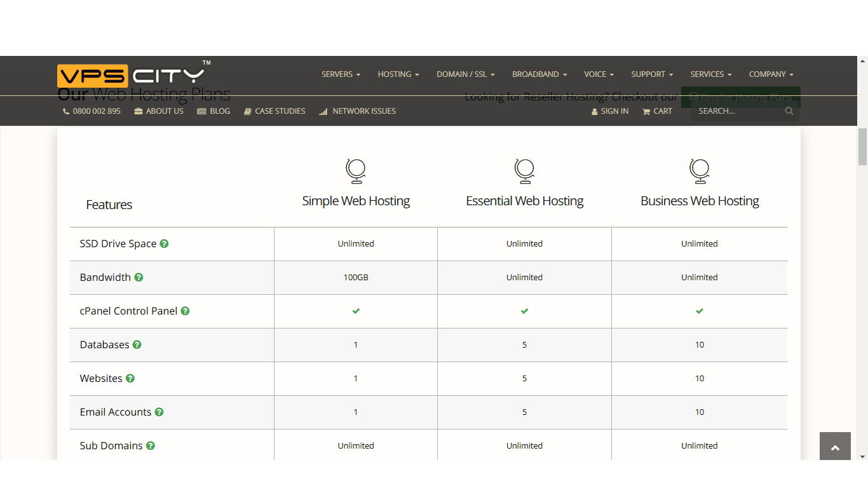The width and height of the screenshot is (868, 488).
Task: Open the Voice dropdown menu
Action: (599, 74)
